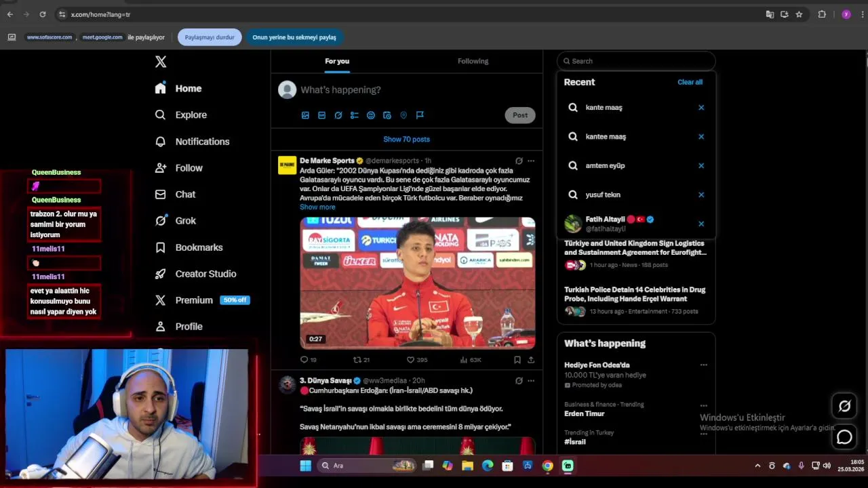868x488 pixels.
Task: Open Windows Start menu
Action: tap(305, 466)
